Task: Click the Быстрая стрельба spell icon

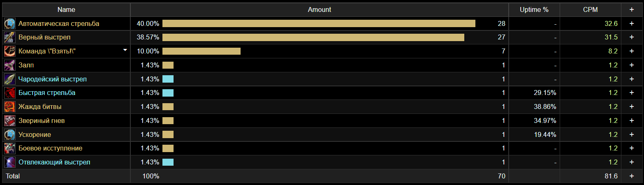Action: [x=9, y=93]
